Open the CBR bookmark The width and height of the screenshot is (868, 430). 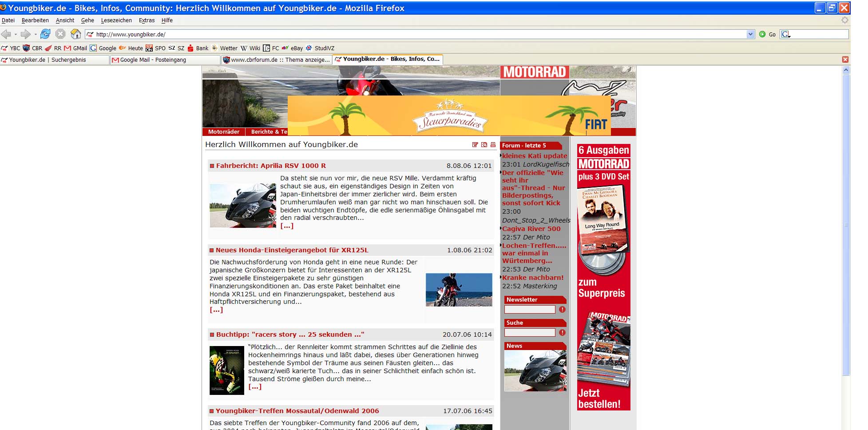[x=32, y=48]
